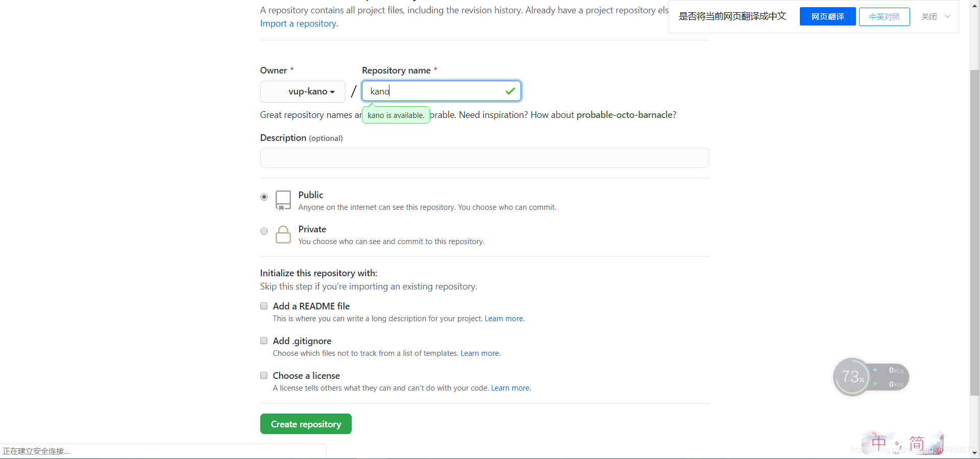Click 关闭 to dismiss translate bar
The image size is (980, 459).
tap(929, 16)
